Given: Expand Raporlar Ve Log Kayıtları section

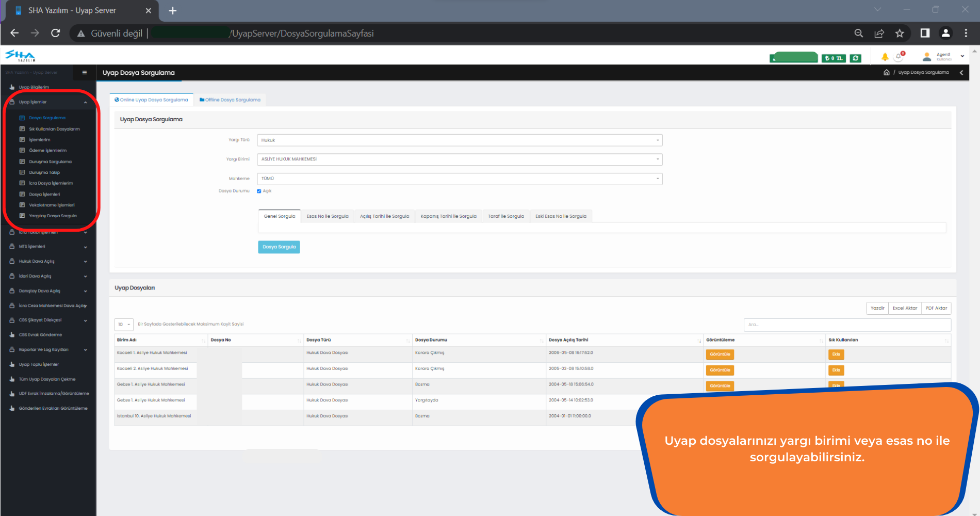Looking at the screenshot, I should click(x=49, y=350).
